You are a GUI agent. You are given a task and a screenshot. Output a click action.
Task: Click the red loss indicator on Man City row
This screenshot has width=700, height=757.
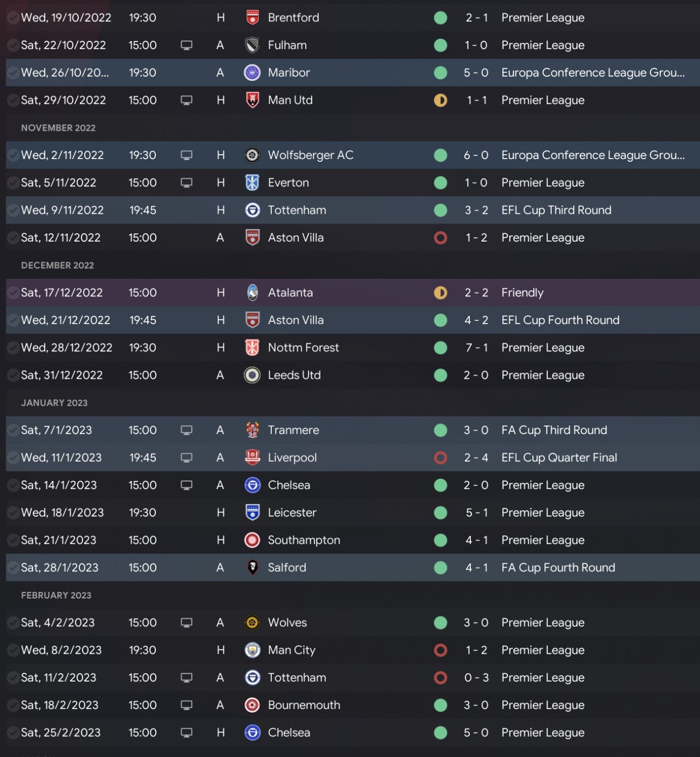(440, 650)
